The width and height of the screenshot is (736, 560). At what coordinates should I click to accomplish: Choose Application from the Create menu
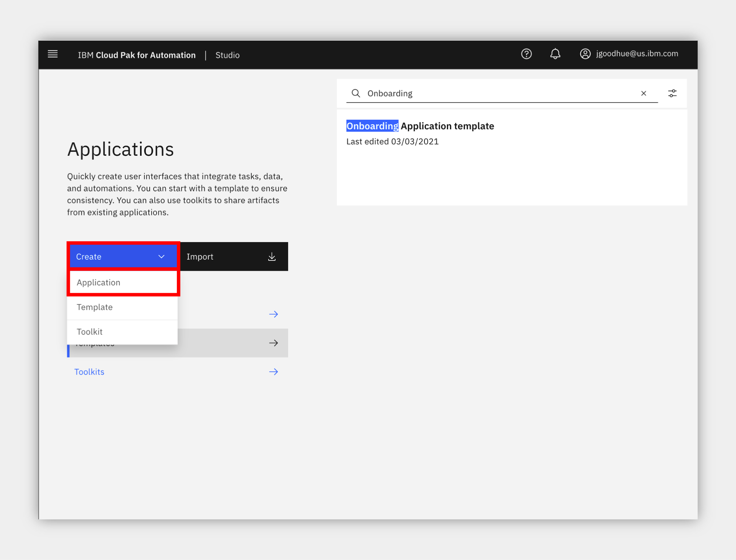tap(123, 283)
